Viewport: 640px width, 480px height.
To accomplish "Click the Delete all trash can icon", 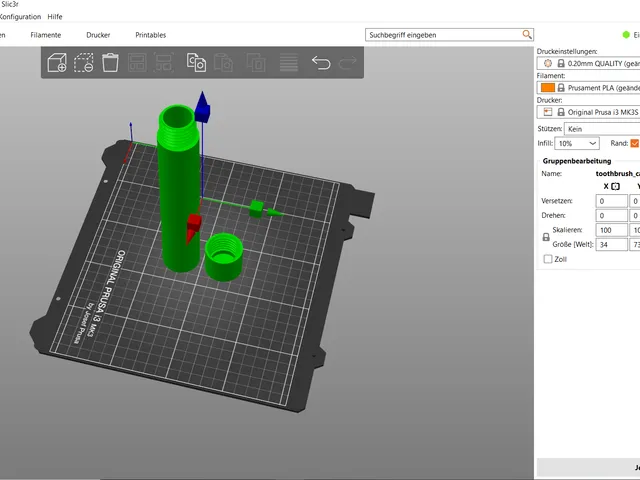I will (110, 63).
